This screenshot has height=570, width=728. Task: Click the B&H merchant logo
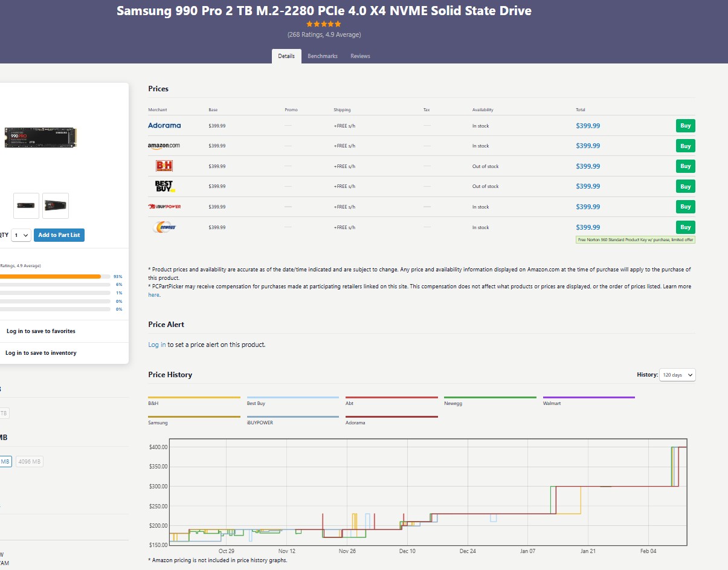coord(164,166)
